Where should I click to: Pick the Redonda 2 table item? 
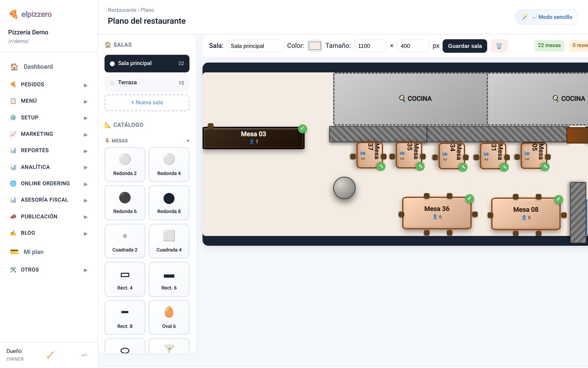tap(125, 164)
